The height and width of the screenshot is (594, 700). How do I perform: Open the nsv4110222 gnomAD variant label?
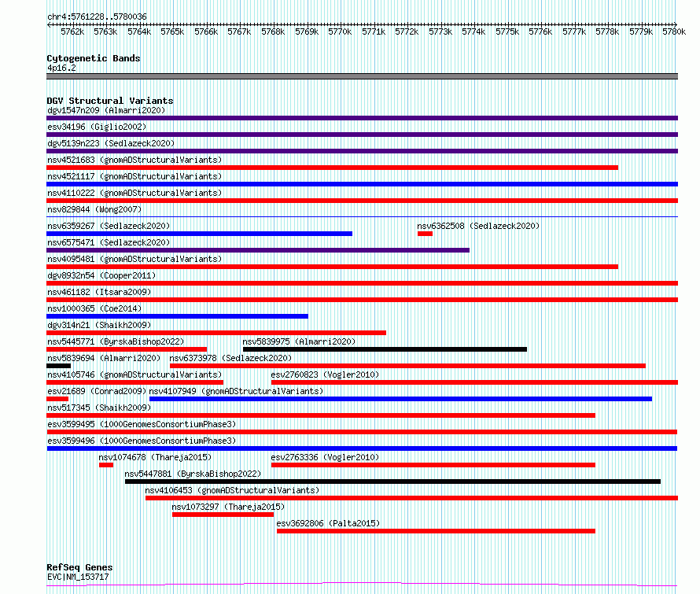[134, 193]
